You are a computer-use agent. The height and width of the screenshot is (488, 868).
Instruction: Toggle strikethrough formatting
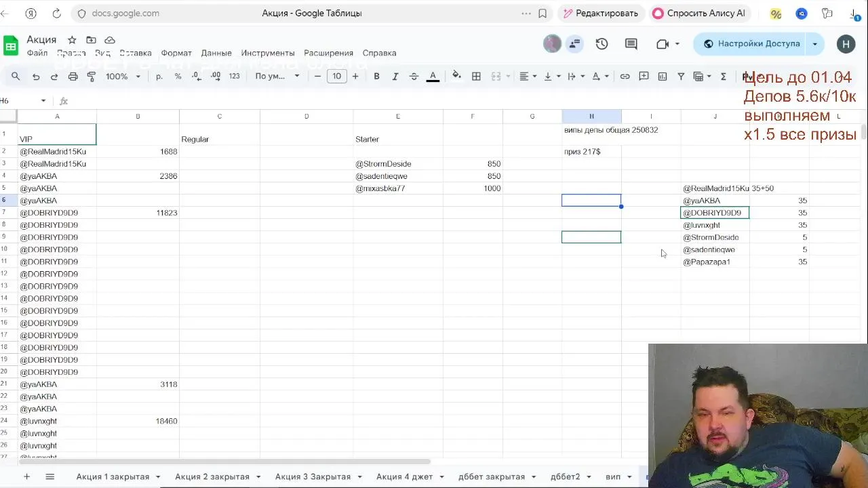414,77
